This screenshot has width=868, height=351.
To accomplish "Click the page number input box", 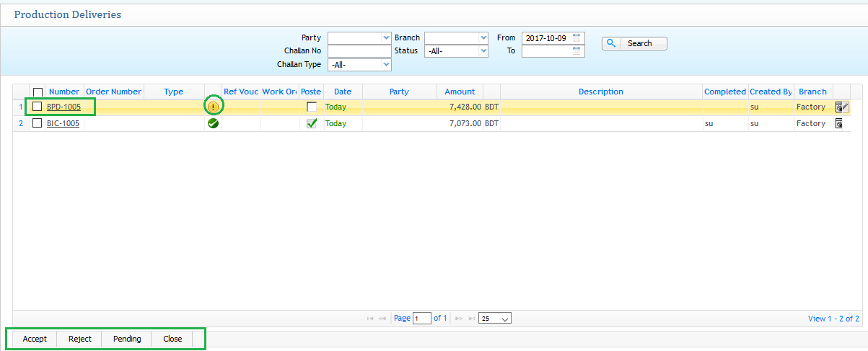I will 422,318.
